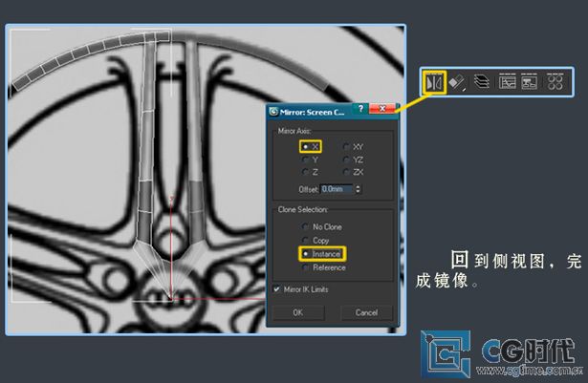
Task: Select the X mirror axis
Action: 305,146
